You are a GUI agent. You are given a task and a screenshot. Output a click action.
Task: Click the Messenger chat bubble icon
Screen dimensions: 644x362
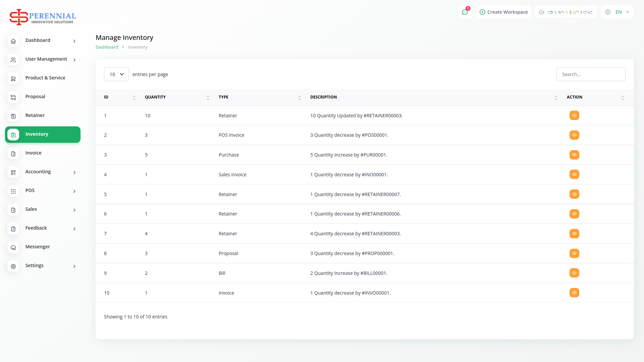click(x=13, y=247)
